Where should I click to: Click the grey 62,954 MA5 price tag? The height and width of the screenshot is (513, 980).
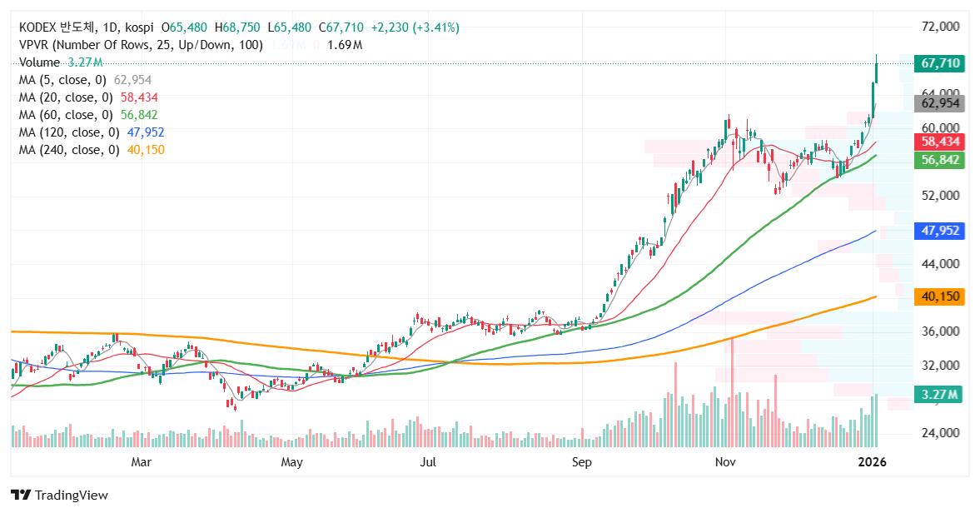939,103
